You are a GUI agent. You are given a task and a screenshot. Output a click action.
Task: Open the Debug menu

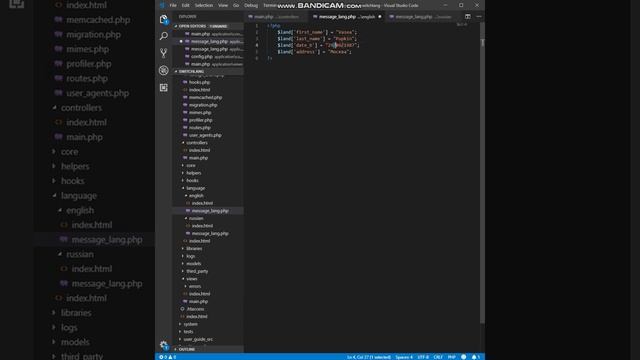pyautogui.click(x=251, y=5)
